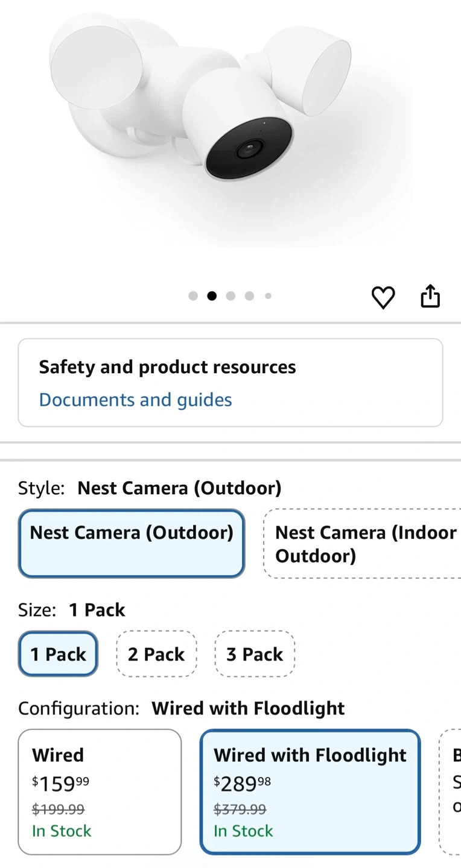
Task: Select Nest Camera (Indoor Outdoor) style
Action: [x=362, y=544]
